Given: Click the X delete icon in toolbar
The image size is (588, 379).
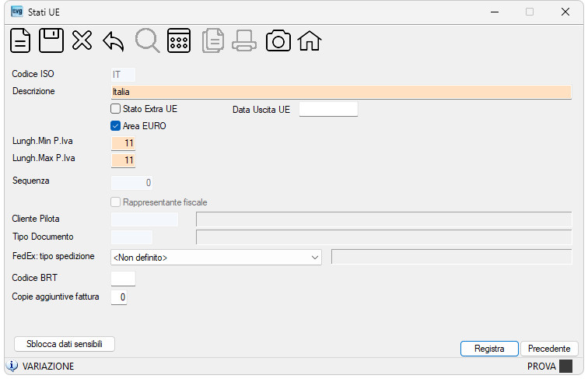Looking at the screenshot, I should point(82,40).
